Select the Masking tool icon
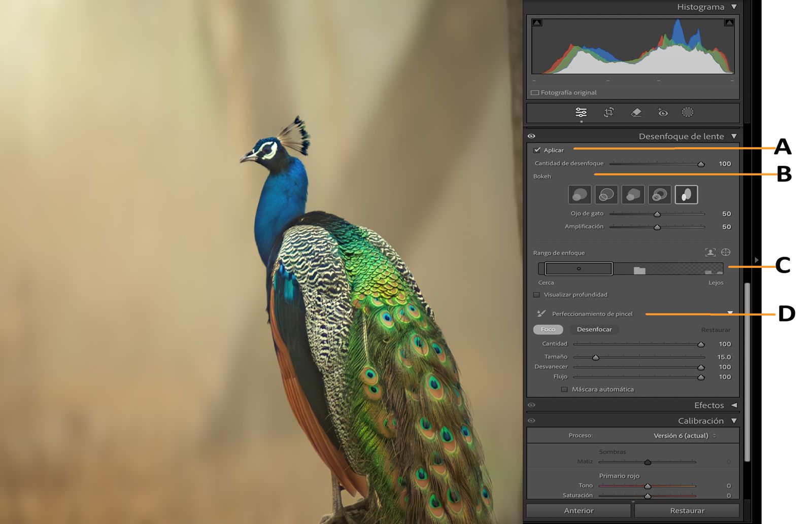Viewport: 812px width, 524px height. [x=689, y=113]
